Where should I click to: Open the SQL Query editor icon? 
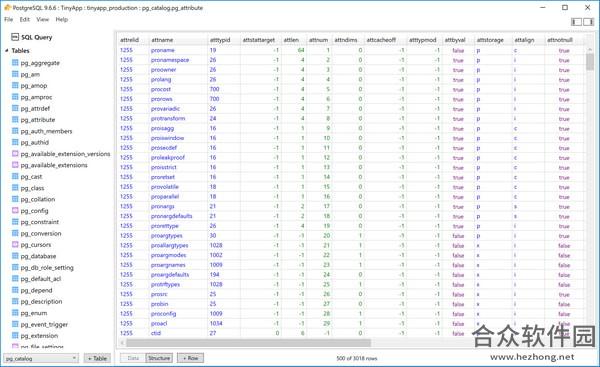pyautogui.click(x=15, y=37)
